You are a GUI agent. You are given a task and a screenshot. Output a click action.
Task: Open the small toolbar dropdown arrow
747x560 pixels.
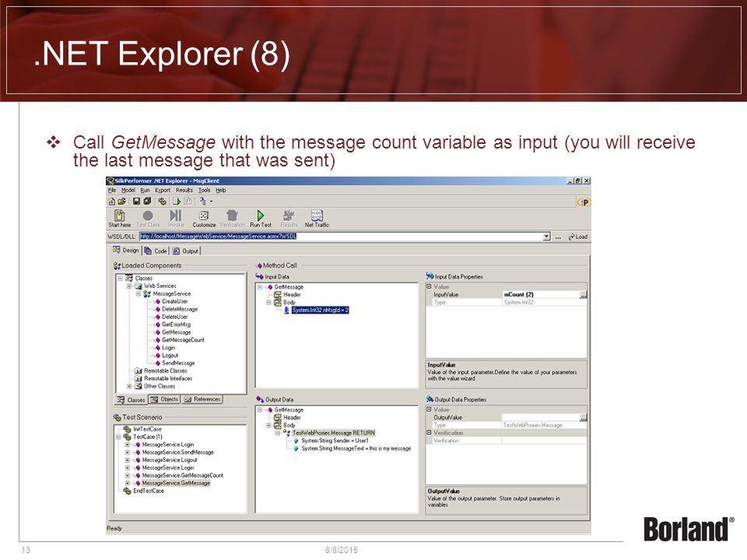[x=211, y=201]
